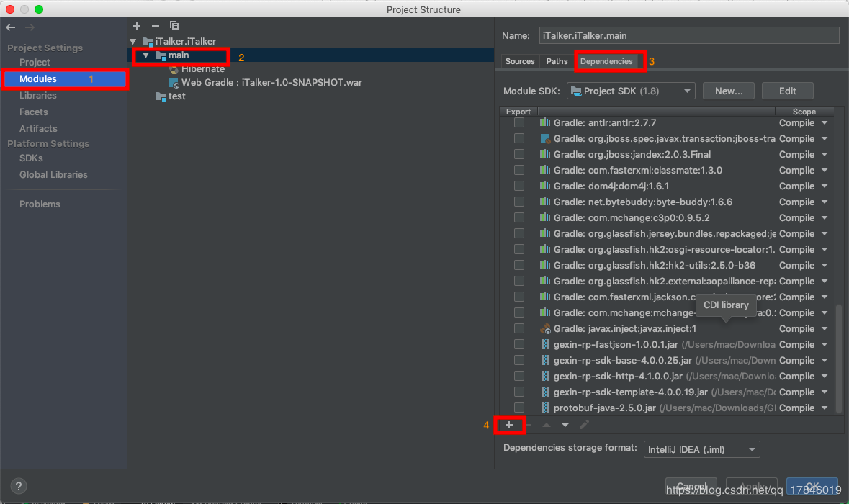Click the New... SDK button
This screenshot has width=849, height=504.
pos(728,91)
